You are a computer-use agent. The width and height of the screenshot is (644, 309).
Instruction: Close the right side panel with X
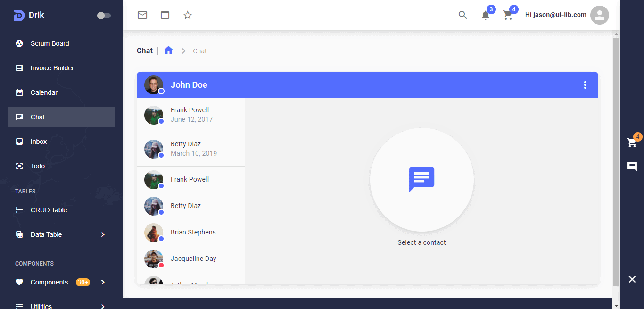point(632,279)
